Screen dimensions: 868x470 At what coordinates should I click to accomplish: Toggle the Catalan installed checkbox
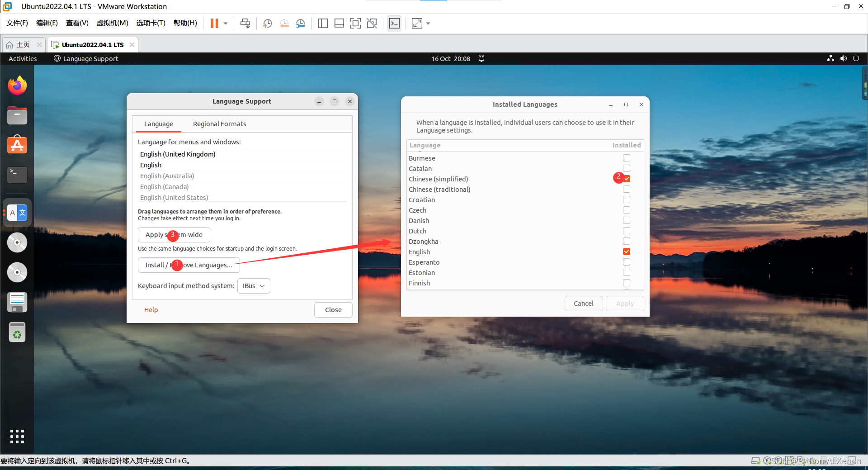627,168
